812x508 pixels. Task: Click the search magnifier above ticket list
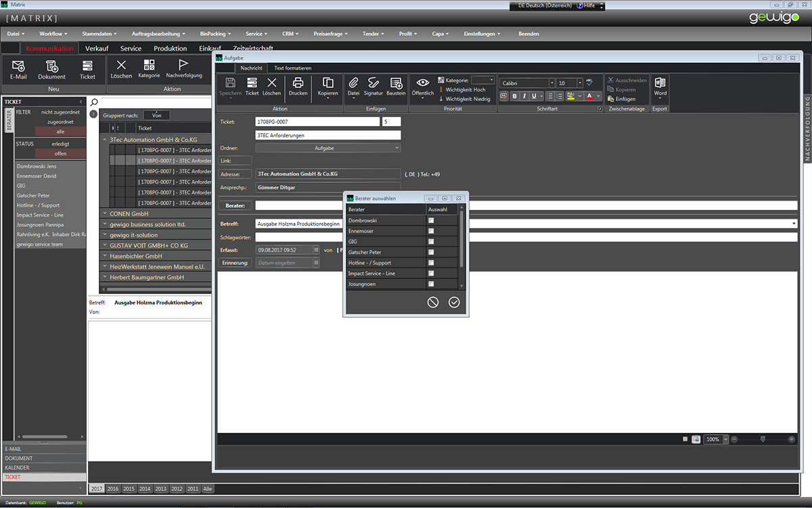pos(95,102)
